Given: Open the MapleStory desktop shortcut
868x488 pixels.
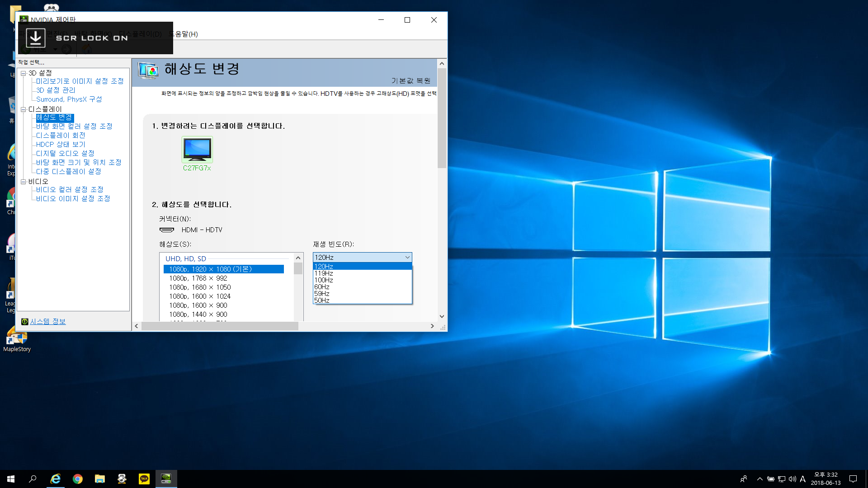Looking at the screenshot, I should pos(17,340).
